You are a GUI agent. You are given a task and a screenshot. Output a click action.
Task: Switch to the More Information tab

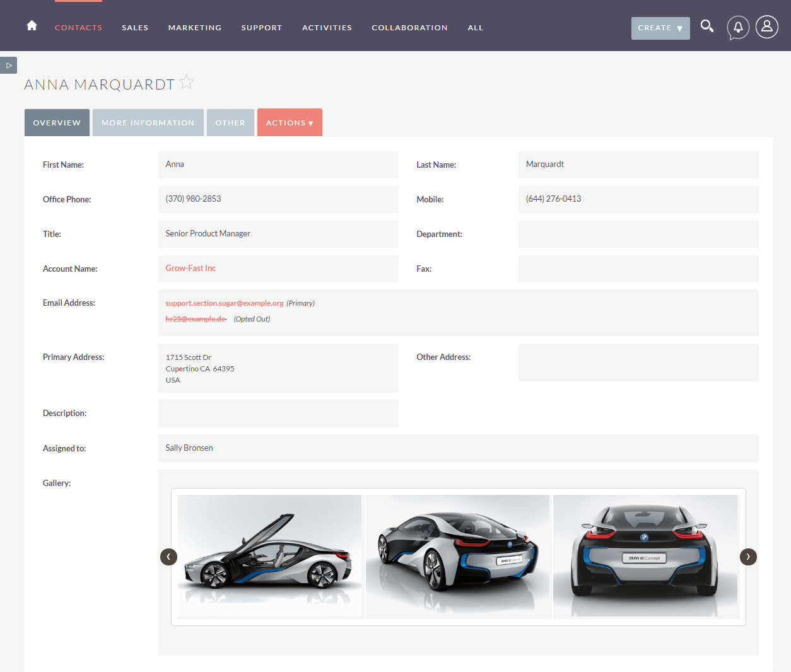tap(148, 122)
